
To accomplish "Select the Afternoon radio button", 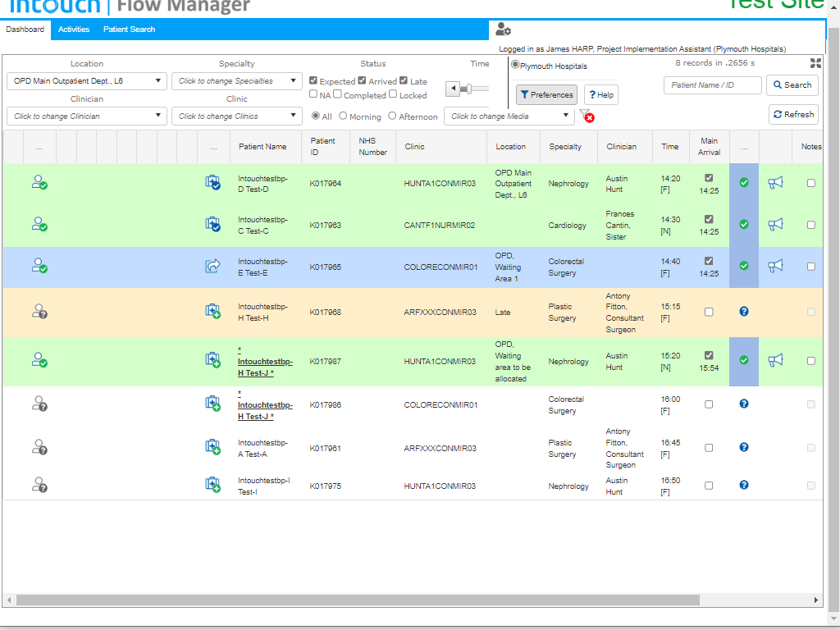I will click(x=392, y=116).
